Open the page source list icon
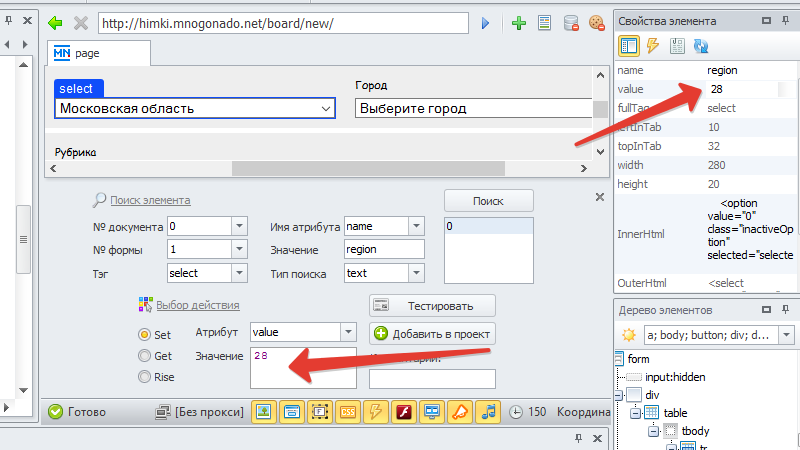This screenshot has width=800, height=450. coord(544,23)
